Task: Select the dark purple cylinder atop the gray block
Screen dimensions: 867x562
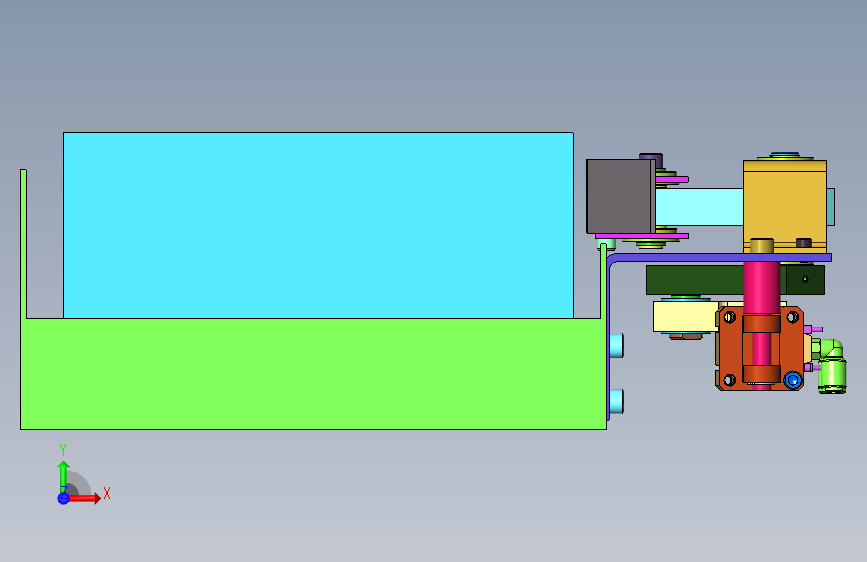Action: 651,158
